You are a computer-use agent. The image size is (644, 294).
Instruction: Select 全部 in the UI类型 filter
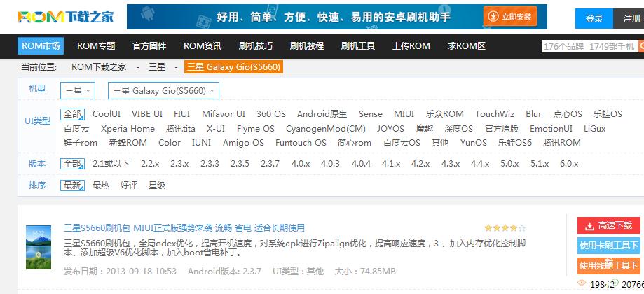tap(73, 114)
